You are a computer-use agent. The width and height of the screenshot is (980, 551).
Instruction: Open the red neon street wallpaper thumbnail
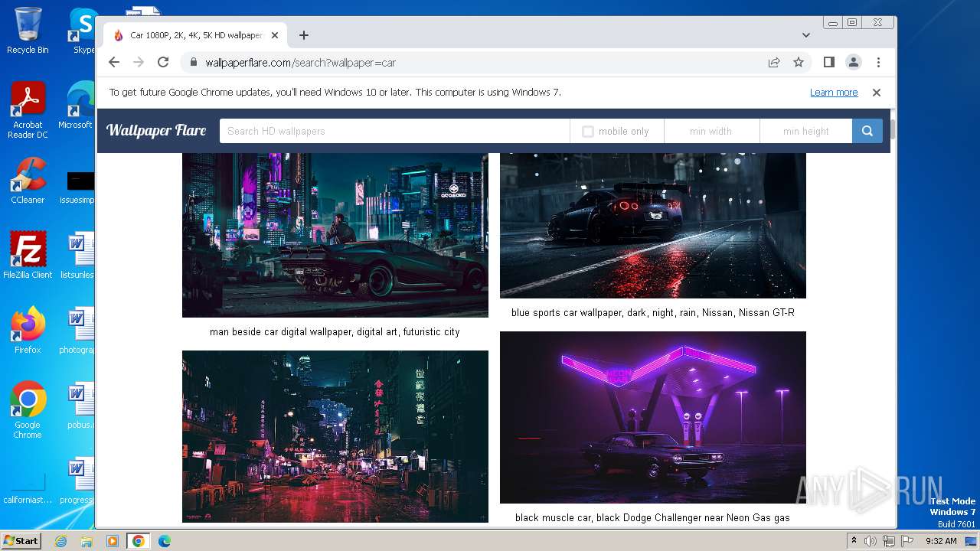pos(335,436)
